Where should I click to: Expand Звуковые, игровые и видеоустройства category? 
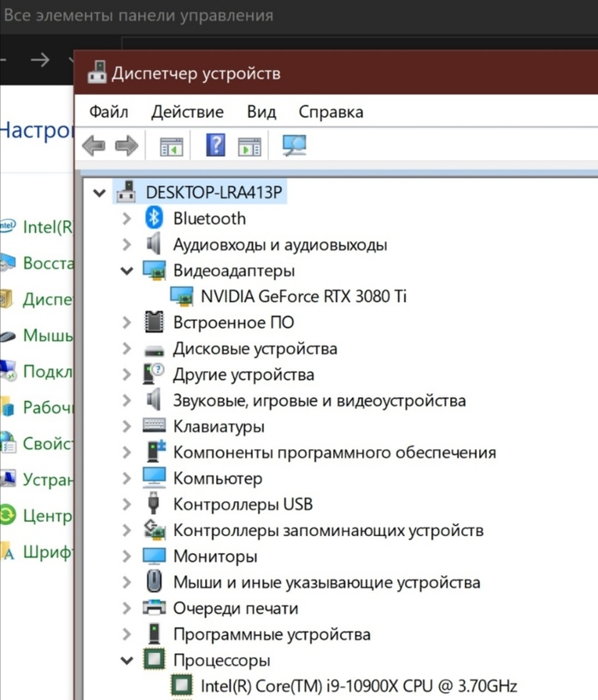[x=126, y=400]
